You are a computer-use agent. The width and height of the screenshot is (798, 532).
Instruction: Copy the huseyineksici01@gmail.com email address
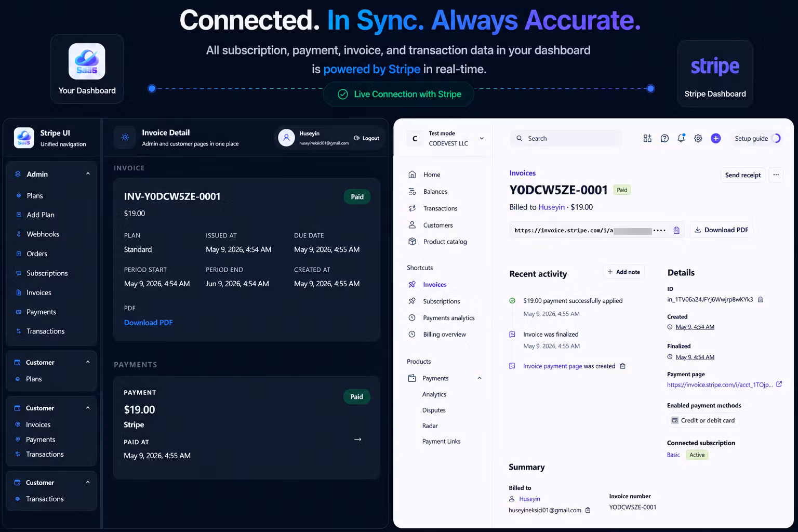click(x=588, y=510)
